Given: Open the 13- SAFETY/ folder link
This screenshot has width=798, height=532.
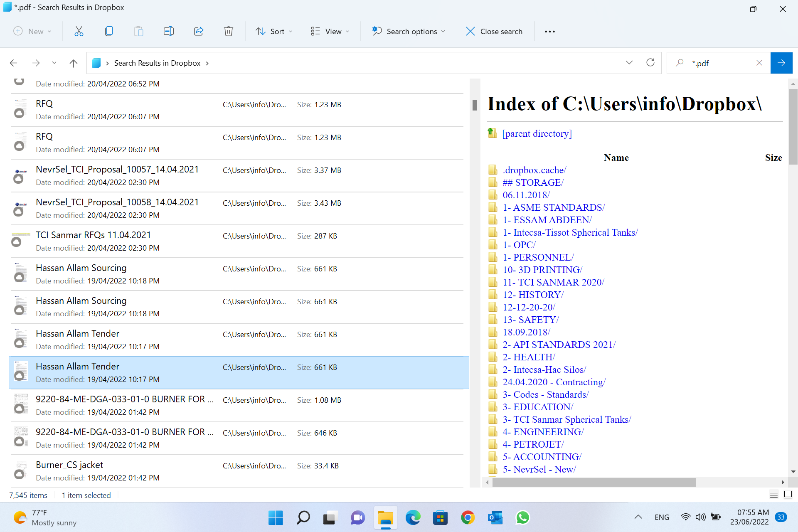Looking at the screenshot, I should tap(531, 320).
